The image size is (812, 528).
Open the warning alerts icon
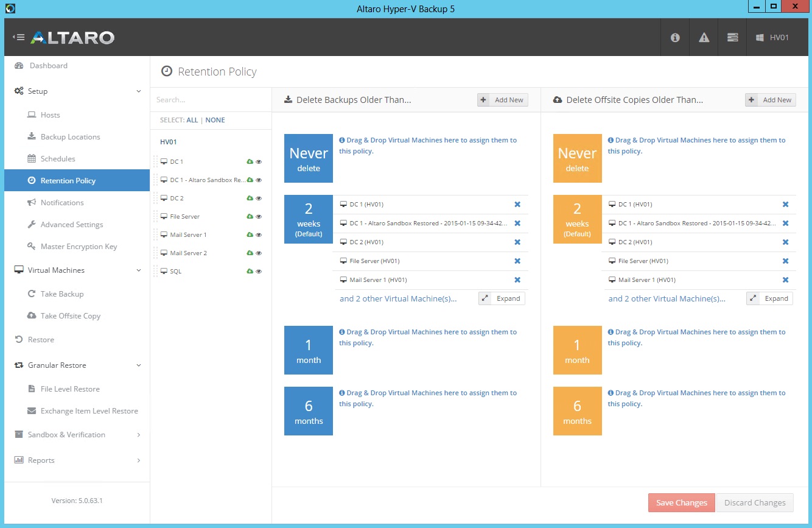click(704, 37)
